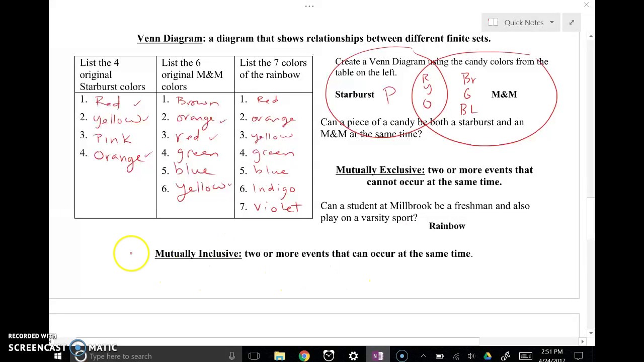Image resolution: width=644 pixels, height=362 pixels.
Task: Click 'List the 4 original Starburst colors' cell
Action: click(x=115, y=74)
